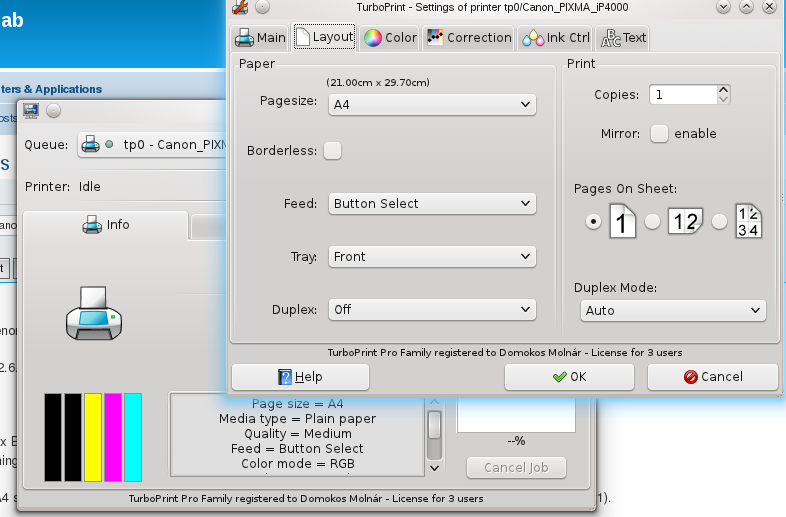Open the Duplex Mode Auto dropdown
This screenshot has height=517, width=786.
pyautogui.click(x=672, y=311)
